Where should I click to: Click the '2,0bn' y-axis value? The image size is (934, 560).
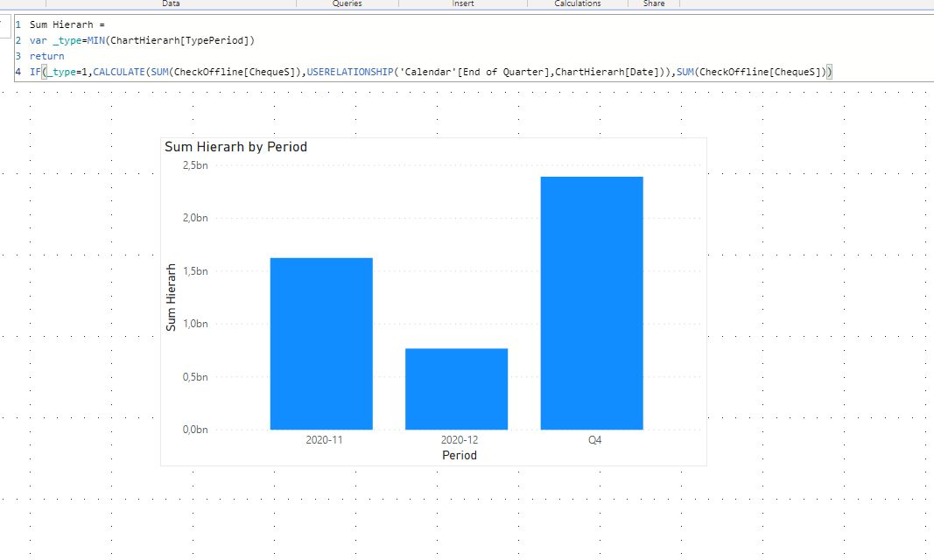pyautogui.click(x=195, y=218)
